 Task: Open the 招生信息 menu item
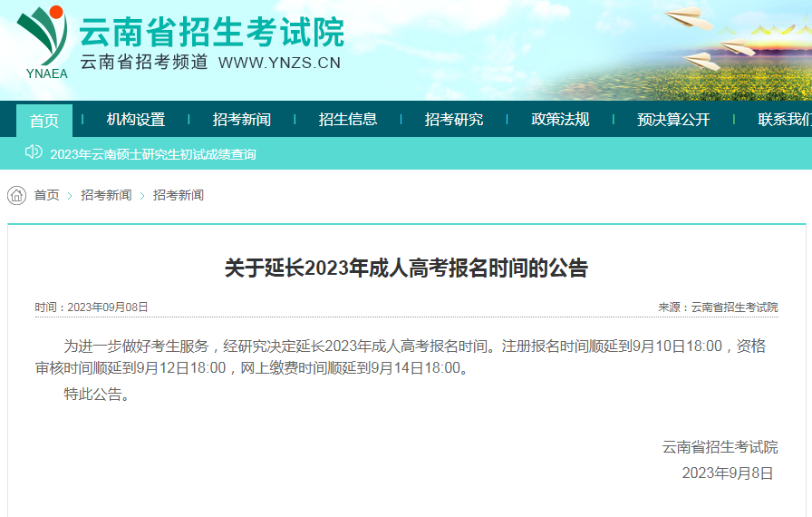pyautogui.click(x=348, y=120)
